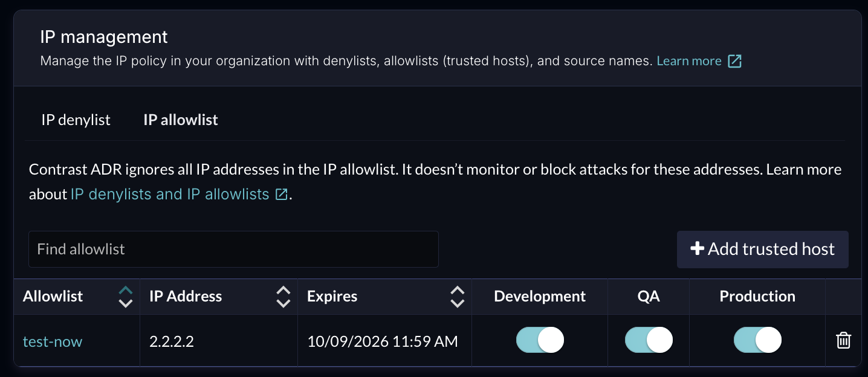Switch to the IP denylist tab
The image size is (868, 377).
point(76,120)
